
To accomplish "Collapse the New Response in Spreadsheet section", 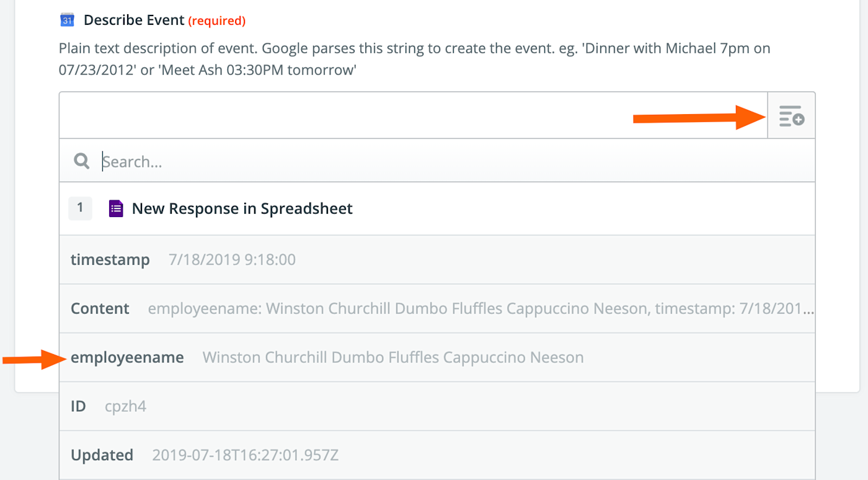I will pyautogui.click(x=242, y=208).
